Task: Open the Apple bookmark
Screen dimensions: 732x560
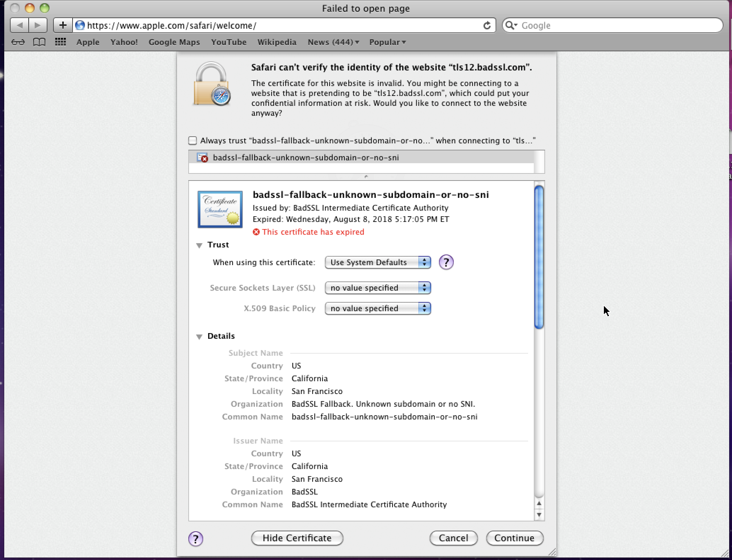Action: pyautogui.click(x=88, y=42)
